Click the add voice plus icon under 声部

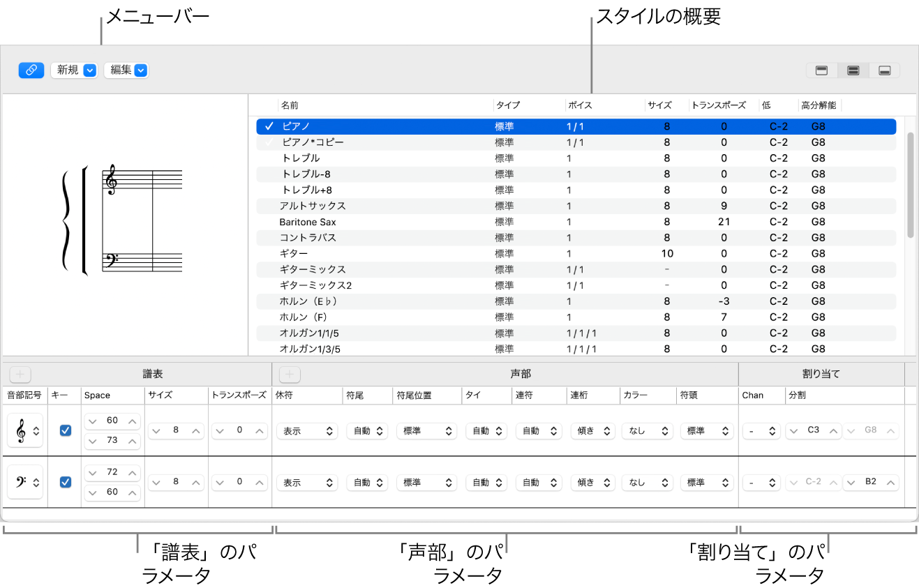[x=289, y=374]
